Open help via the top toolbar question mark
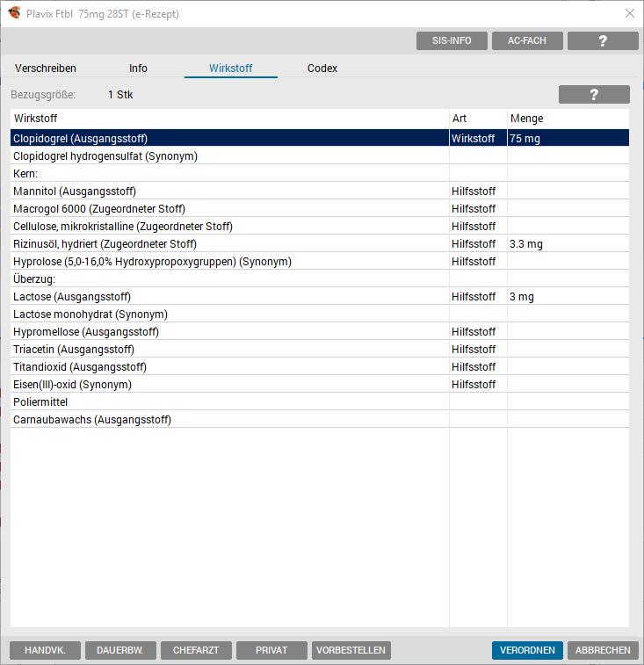644x665 pixels. [x=603, y=40]
